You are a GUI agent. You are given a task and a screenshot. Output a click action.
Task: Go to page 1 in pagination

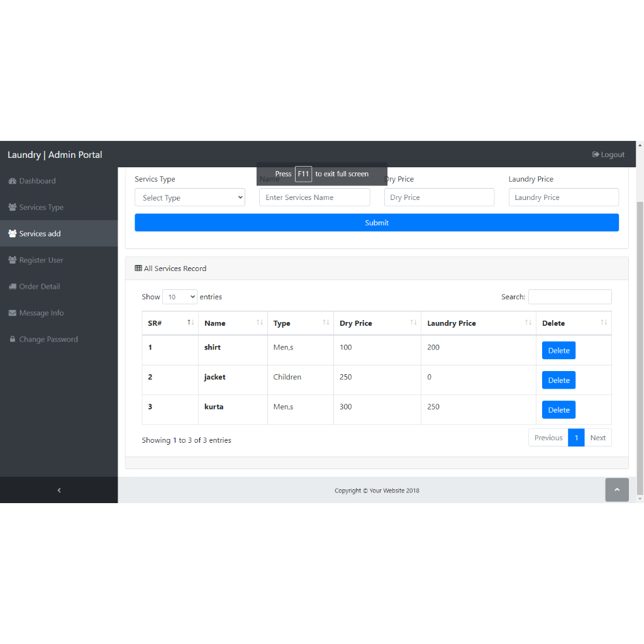(x=576, y=438)
